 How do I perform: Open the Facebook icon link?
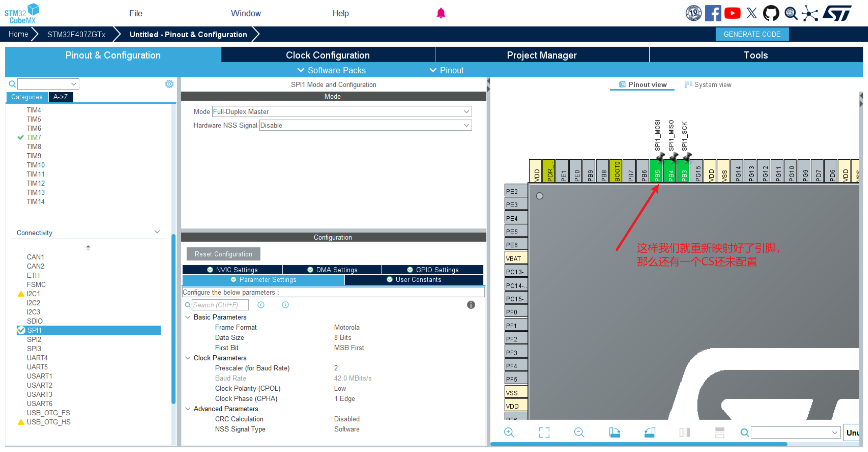pyautogui.click(x=713, y=13)
